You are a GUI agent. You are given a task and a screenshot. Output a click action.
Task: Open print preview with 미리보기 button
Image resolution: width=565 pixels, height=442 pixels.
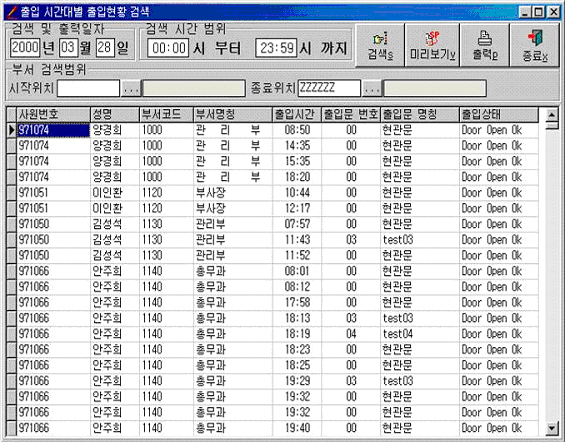432,45
